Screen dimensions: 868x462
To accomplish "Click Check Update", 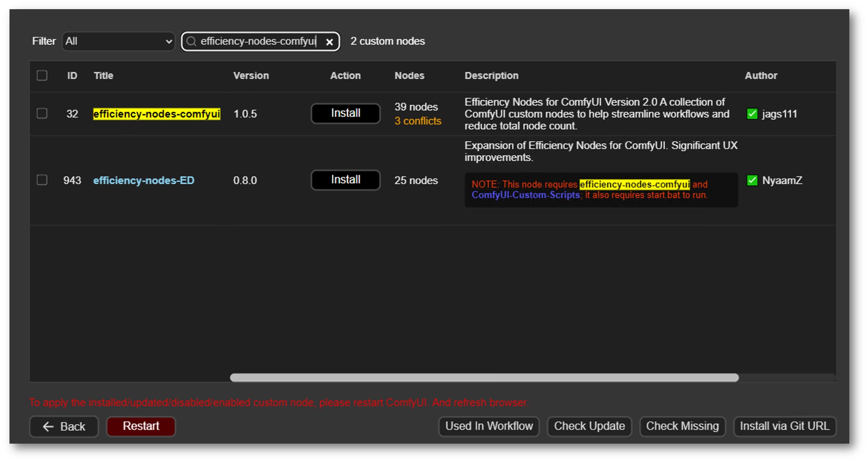I will 589,426.
